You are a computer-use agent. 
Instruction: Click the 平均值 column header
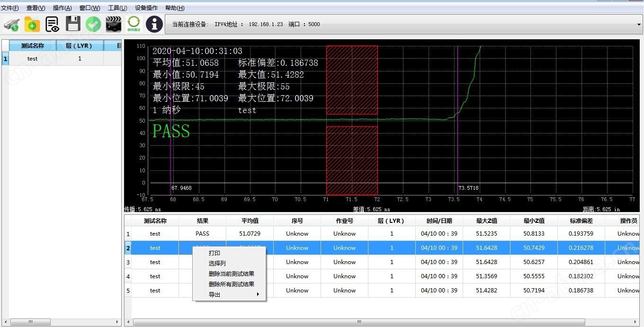(250, 221)
